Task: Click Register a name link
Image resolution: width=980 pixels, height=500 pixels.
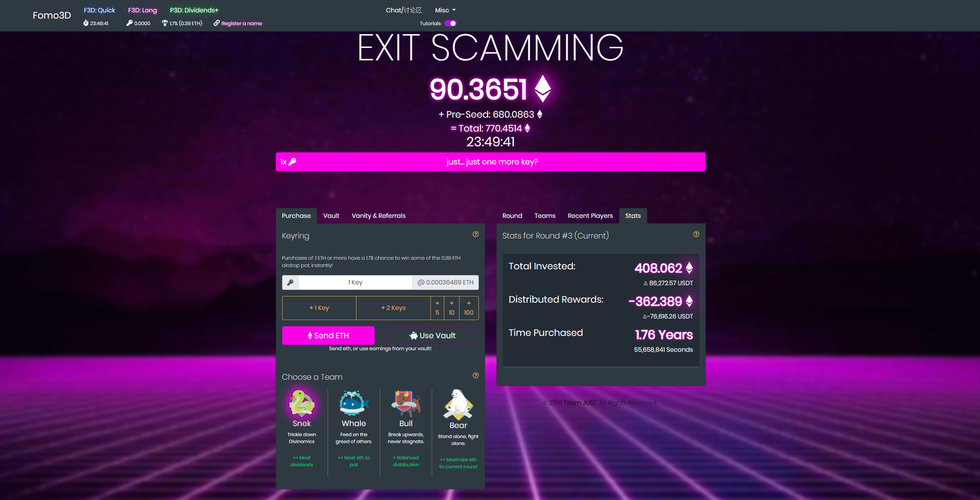Action: (x=238, y=23)
